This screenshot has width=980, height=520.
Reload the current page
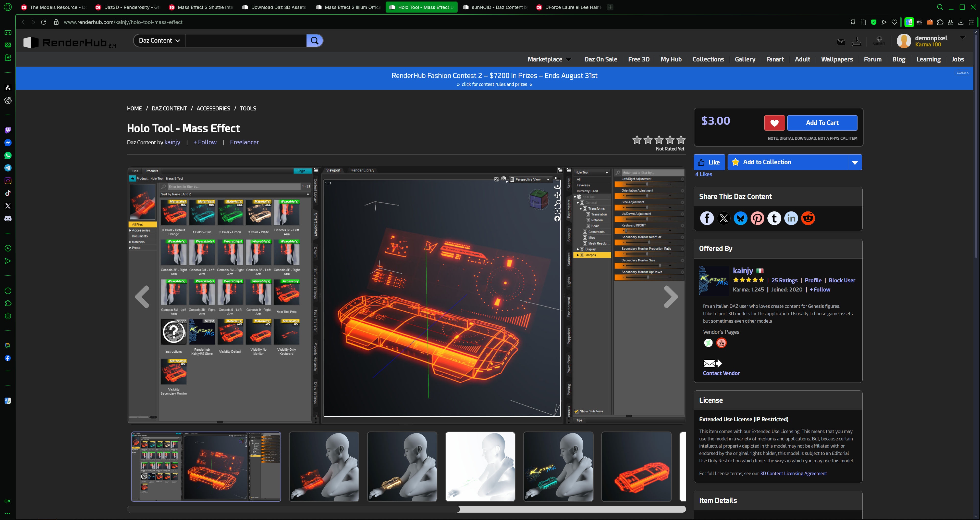[43, 22]
